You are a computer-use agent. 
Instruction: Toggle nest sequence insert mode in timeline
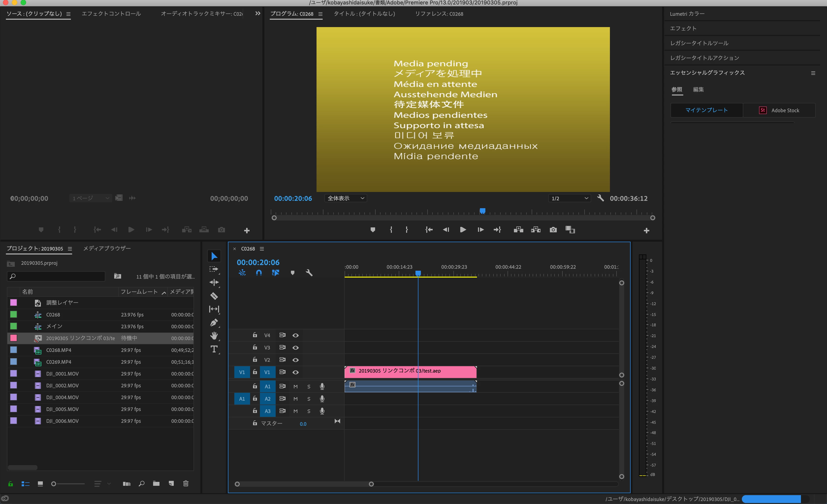click(x=242, y=273)
